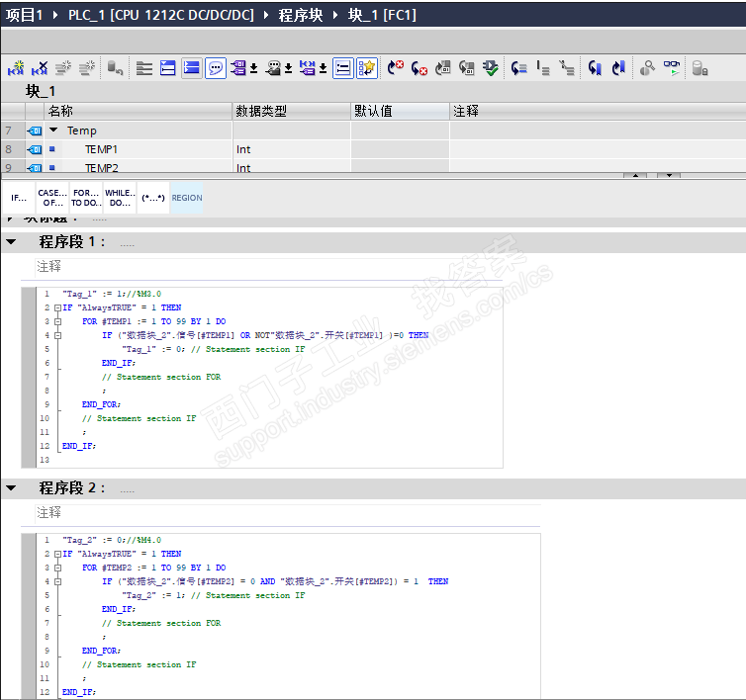This screenshot has height=700, width=746.
Task: Toggle the favorites star display
Action: click(x=367, y=68)
